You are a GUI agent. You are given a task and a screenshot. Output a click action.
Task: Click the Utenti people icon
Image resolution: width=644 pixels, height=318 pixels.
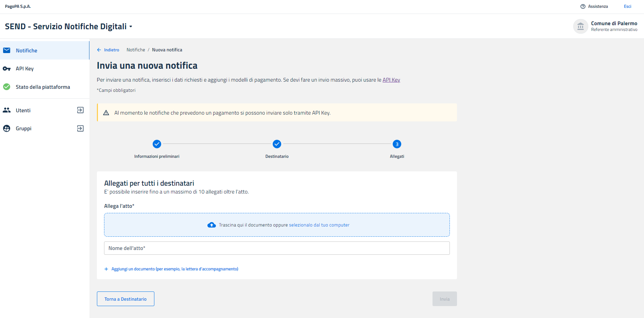pos(7,110)
